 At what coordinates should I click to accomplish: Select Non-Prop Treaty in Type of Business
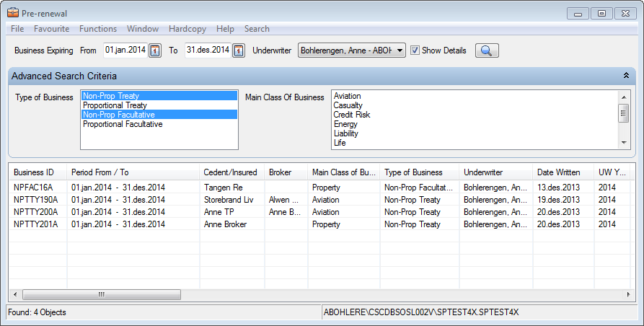pyautogui.click(x=159, y=96)
